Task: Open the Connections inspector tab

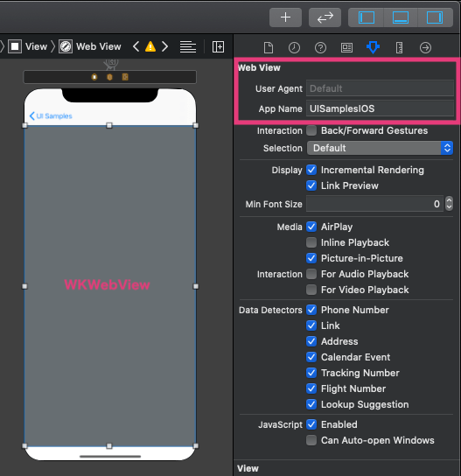Action: point(425,47)
